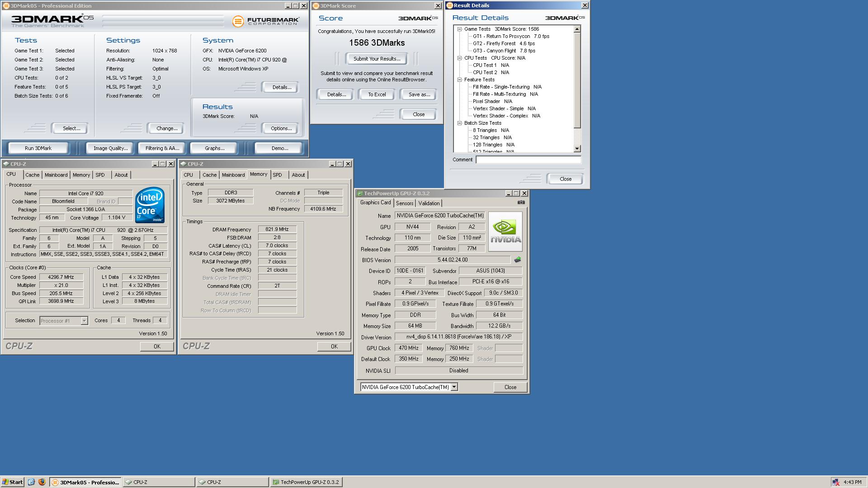Click the system tray network icon
Viewport: 868px width, 488px height.
point(835,482)
